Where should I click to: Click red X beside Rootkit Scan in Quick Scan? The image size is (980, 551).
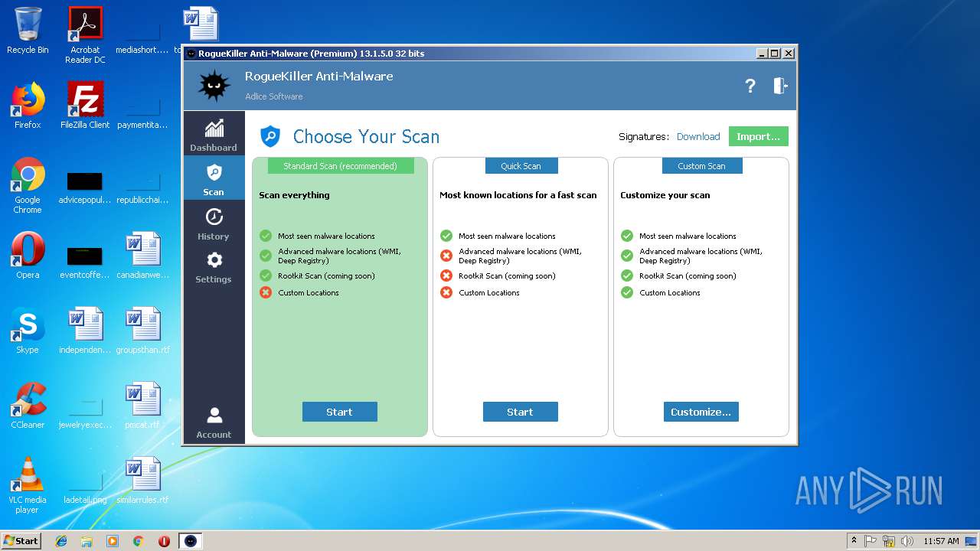click(446, 275)
